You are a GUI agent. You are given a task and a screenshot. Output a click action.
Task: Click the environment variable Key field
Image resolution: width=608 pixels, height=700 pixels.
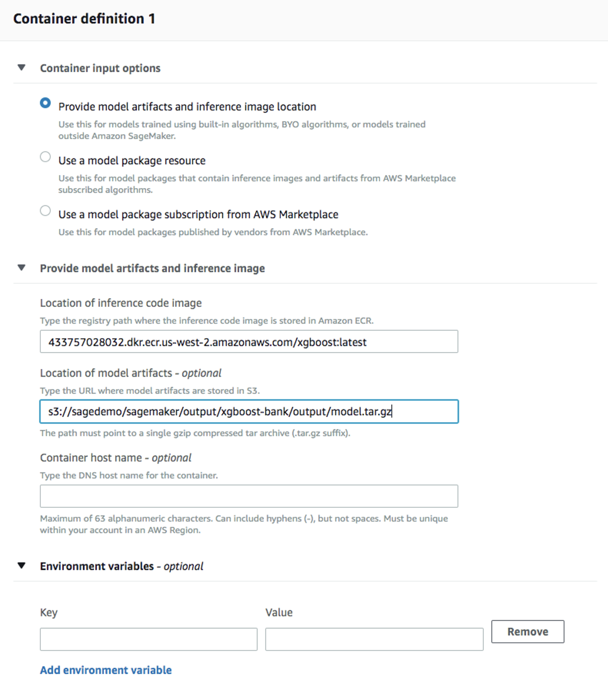pyautogui.click(x=148, y=639)
